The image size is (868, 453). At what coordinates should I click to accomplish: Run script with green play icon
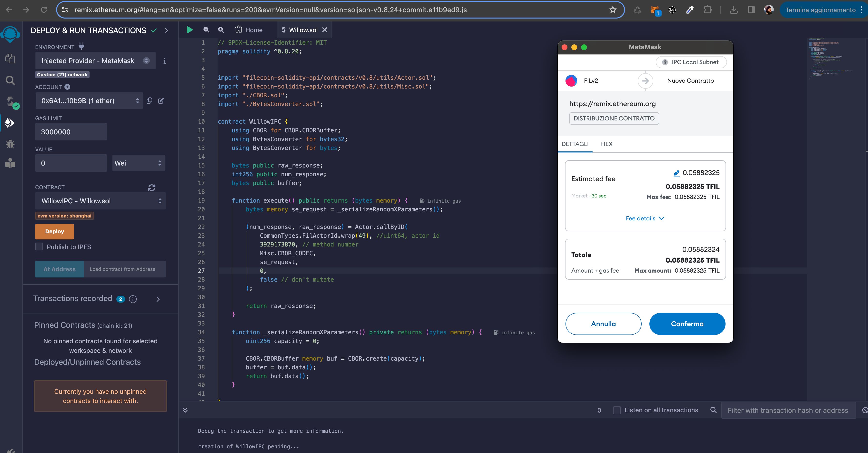pyautogui.click(x=190, y=30)
